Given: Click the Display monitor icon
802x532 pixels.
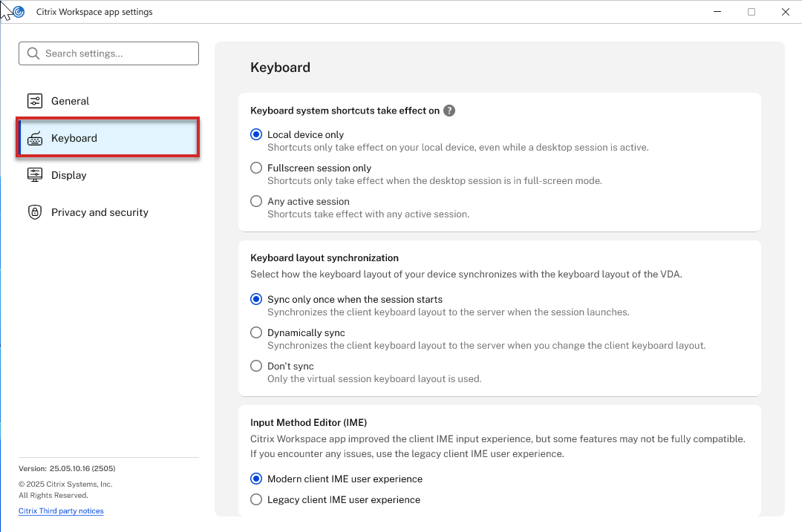Looking at the screenshot, I should [35, 175].
